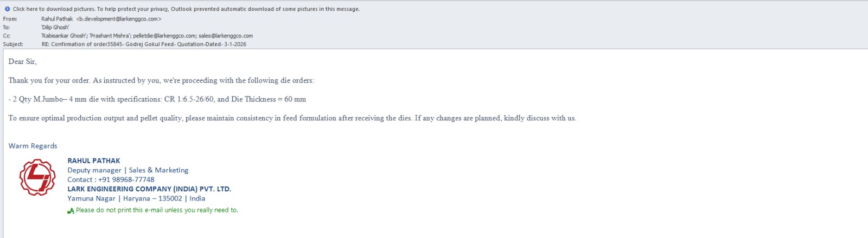Viewport: 868px width, 238px height.
Task: Click the download pictures privacy notice
Action: click(x=186, y=9)
